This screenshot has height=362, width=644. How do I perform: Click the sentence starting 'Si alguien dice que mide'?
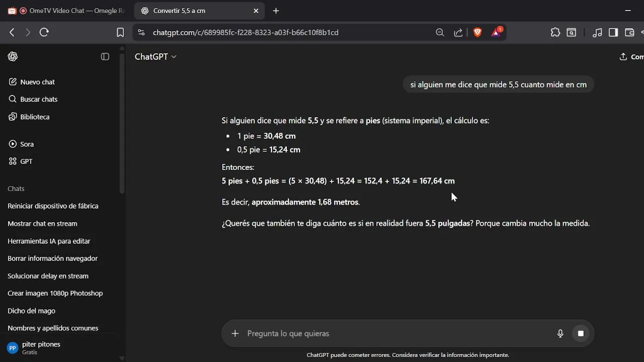click(355, 121)
